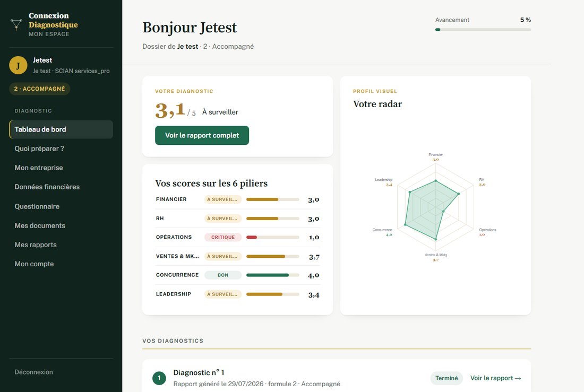
Task: Click the Opérations red score bar
Action: [273, 237]
